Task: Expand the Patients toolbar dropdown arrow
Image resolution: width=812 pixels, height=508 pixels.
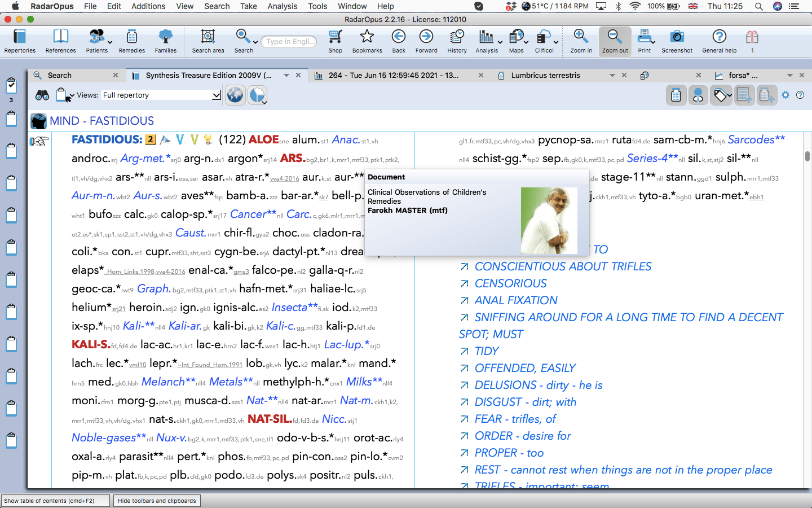Action: pyautogui.click(x=110, y=42)
